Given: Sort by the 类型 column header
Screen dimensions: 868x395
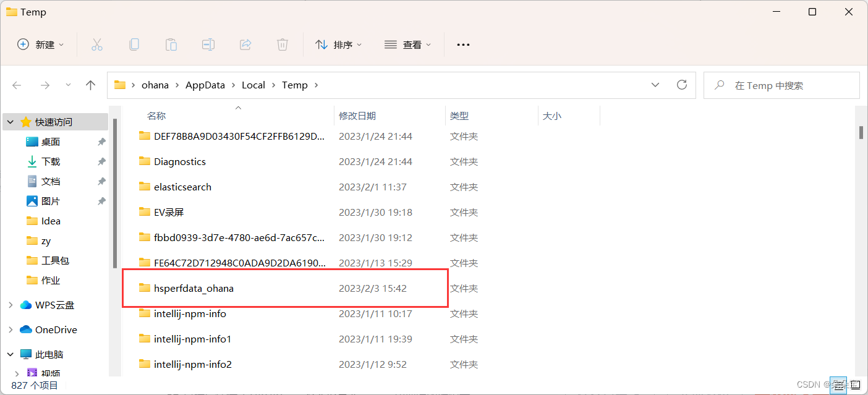Looking at the screenshot, I should coord(459,116).
